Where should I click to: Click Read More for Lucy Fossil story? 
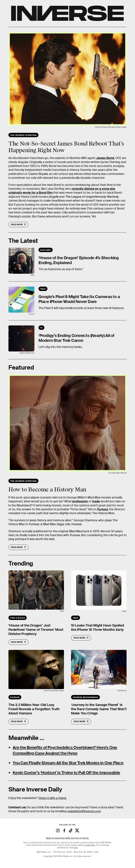click(19, 722)
